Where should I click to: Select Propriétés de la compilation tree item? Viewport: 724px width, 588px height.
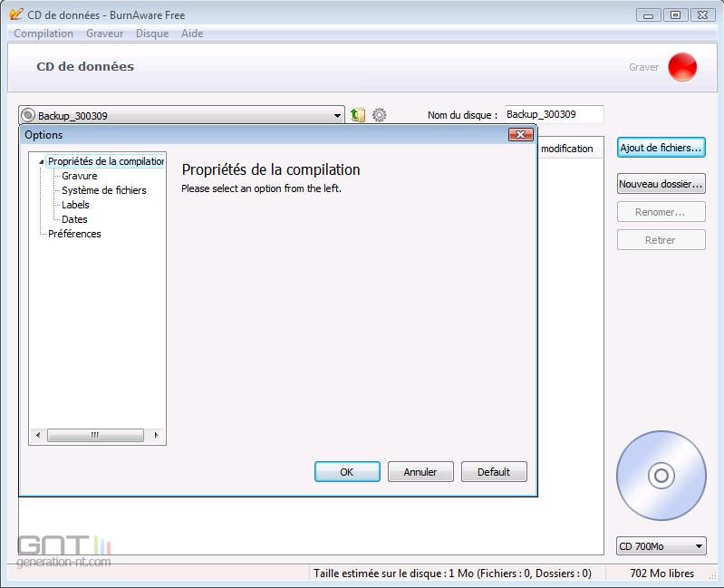tap(106, 161)
